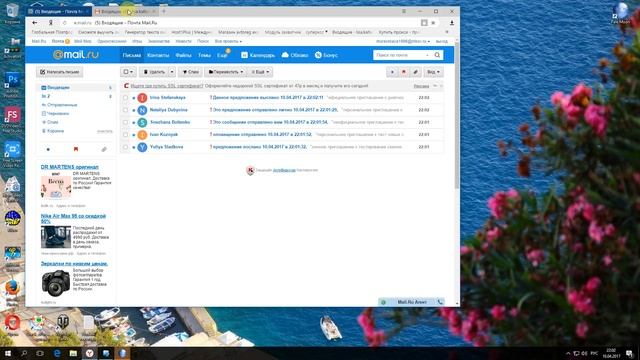Click the browser address bar

(245, 23)
